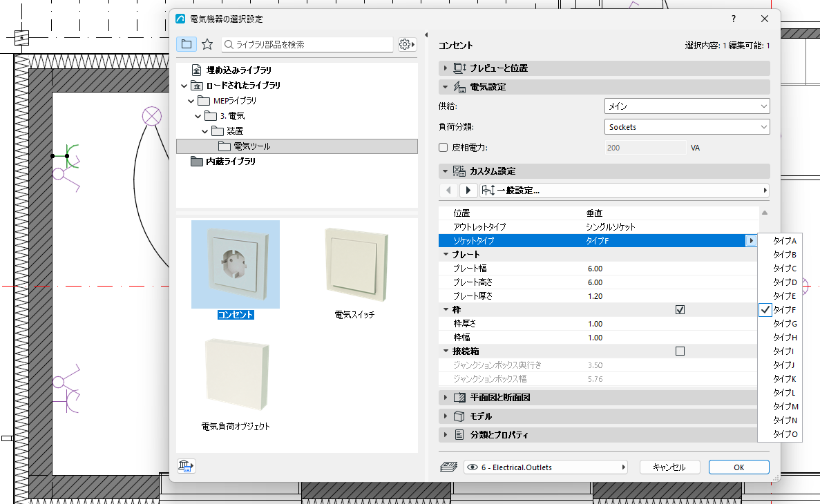Enable the 接続箱 junction box checkbox
The image size is (820, 504).
(680, 351)
